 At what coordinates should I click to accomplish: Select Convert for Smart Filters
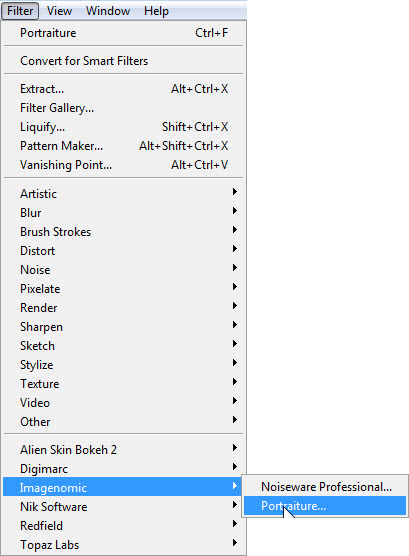pyautogui.click(x=123, y=61)
